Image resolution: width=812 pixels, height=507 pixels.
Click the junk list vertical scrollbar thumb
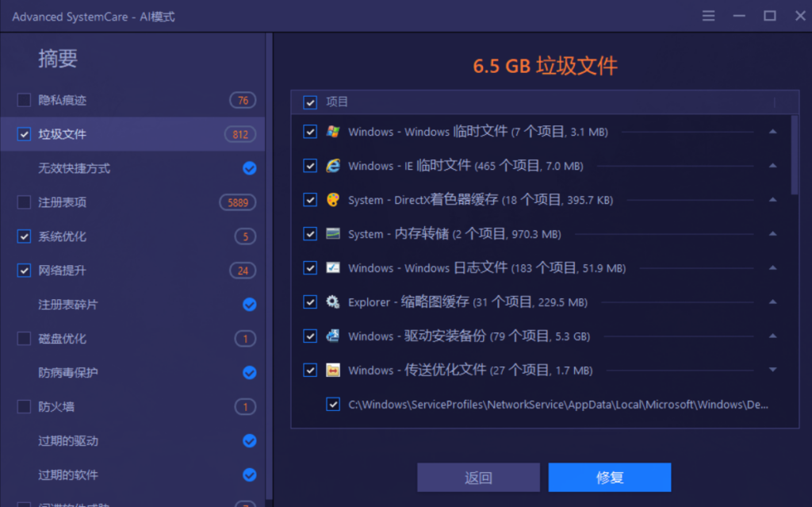point(795,155)
